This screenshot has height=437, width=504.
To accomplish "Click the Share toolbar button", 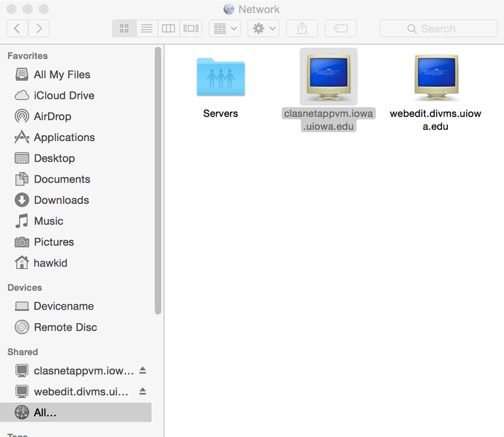I will pyautogui.click(x=302, y=28).
